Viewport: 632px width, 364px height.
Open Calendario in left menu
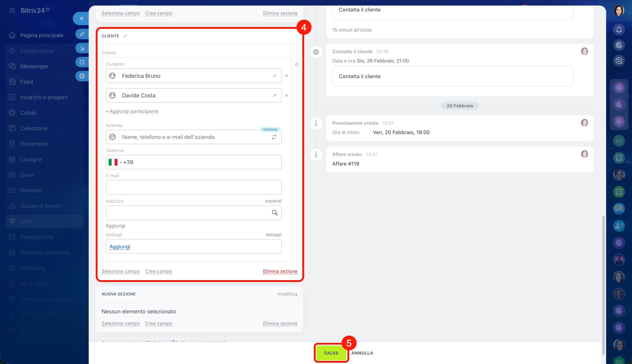[x=34, y=128]
